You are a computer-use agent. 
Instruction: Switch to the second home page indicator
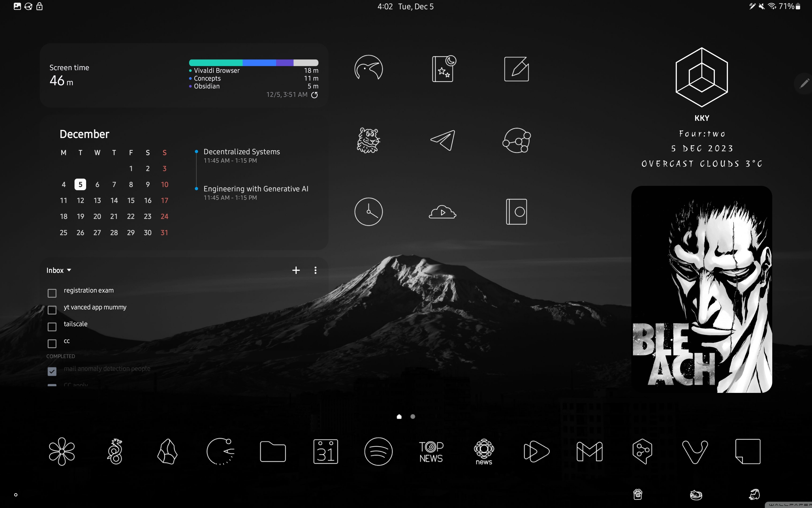pos(413,417)
